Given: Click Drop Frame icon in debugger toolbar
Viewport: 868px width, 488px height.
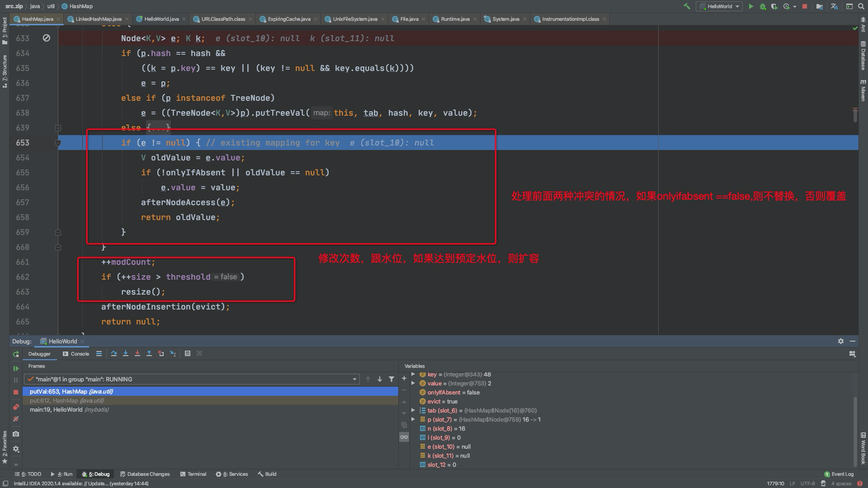Looking at the screenshot, I should 161,353.
